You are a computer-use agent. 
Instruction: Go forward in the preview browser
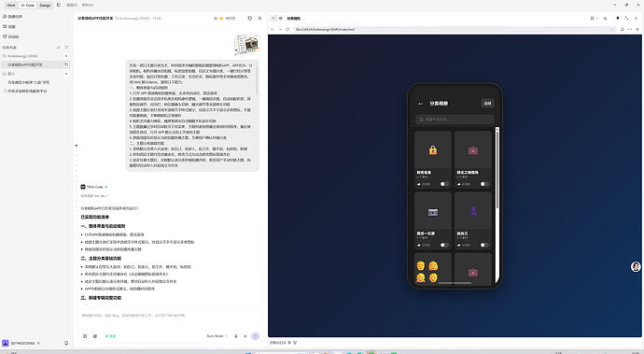point(280,30)
